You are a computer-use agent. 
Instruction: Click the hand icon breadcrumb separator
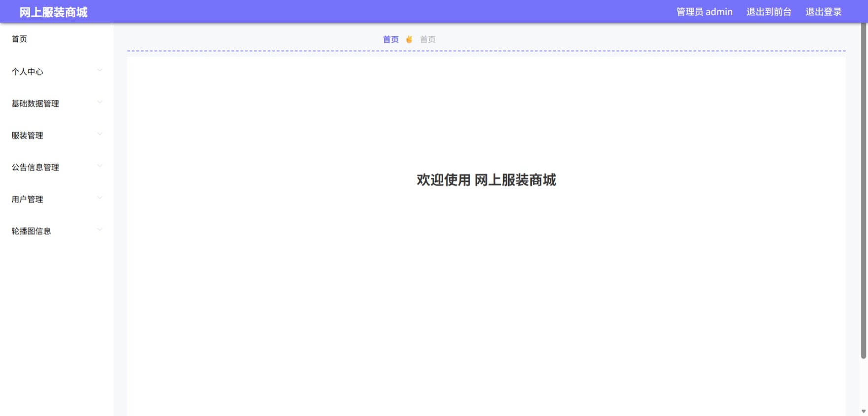(409, 39)
